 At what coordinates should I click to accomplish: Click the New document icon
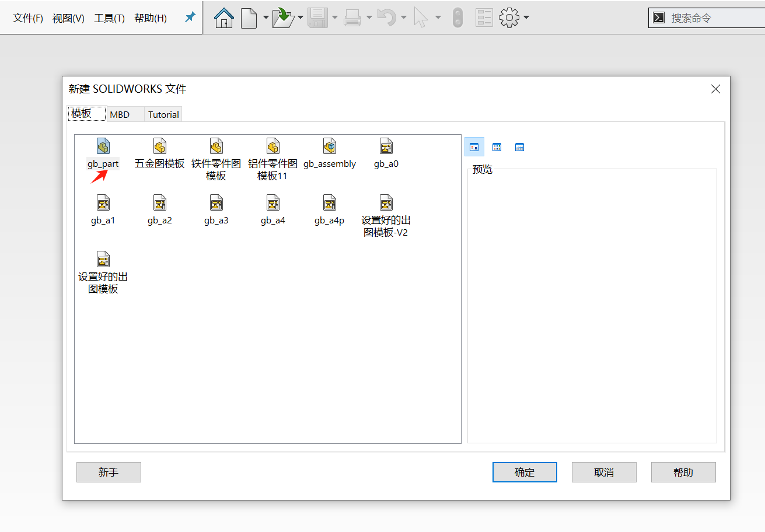coord(249,17)
